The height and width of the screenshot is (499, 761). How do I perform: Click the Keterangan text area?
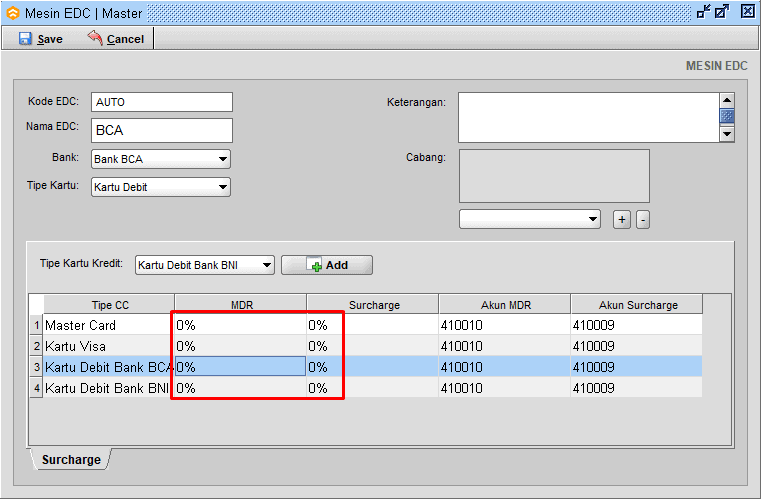point(589,117)
